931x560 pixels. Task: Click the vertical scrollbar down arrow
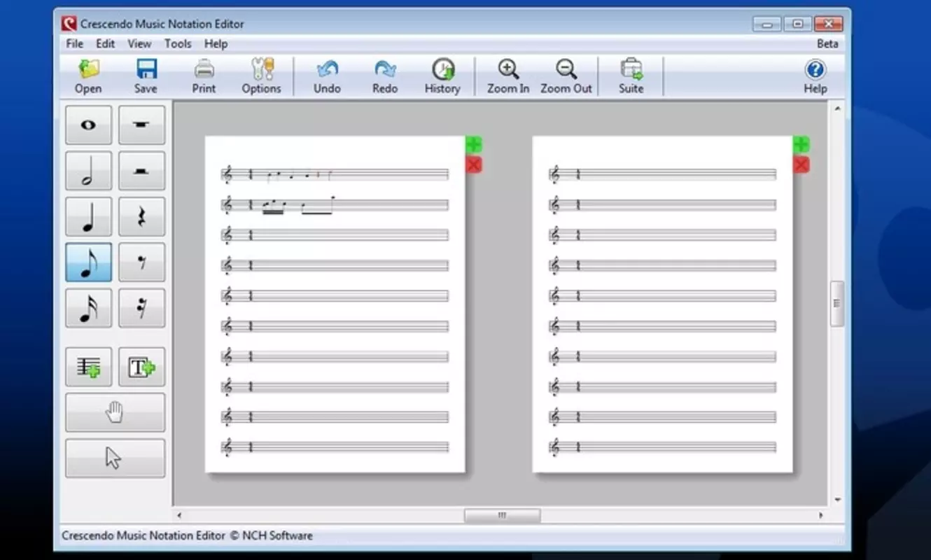tap(837, 500)
